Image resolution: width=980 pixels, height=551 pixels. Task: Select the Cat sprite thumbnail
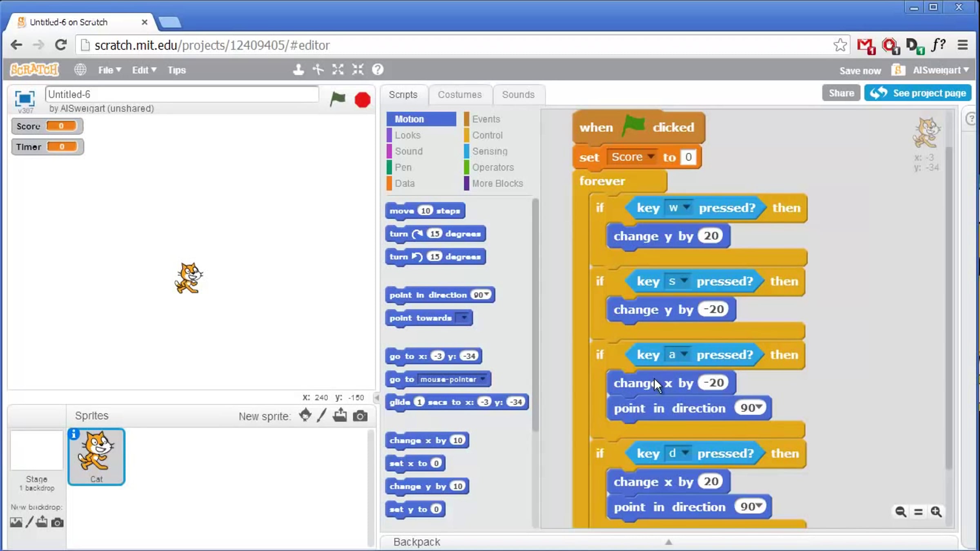point(96,457)
